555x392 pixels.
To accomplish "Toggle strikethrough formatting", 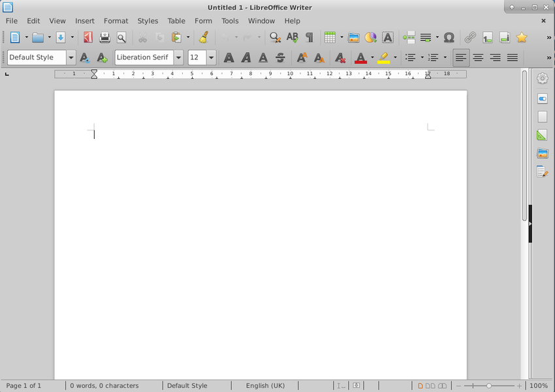I will point(280,57).
